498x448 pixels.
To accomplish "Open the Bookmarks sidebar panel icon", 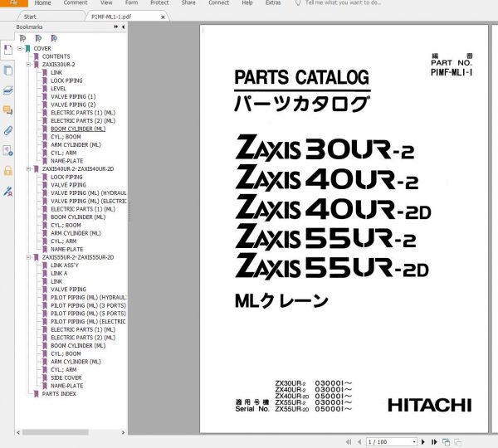I will pos(7,50).
